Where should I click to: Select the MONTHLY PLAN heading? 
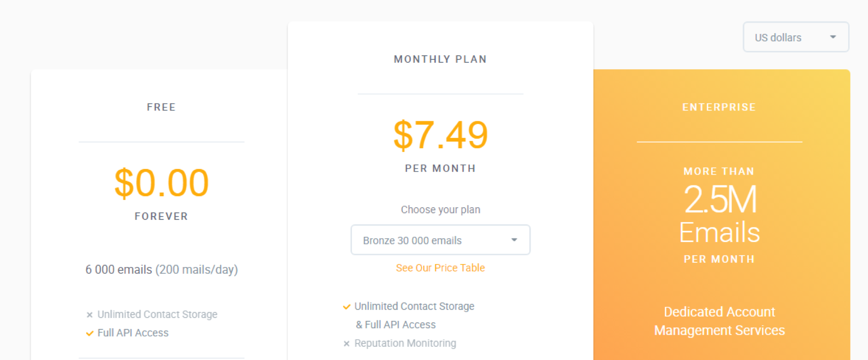440,59
